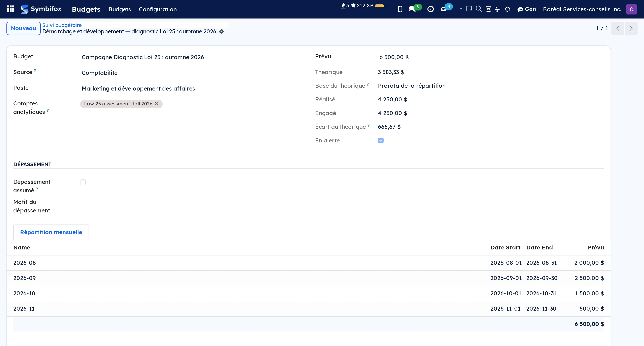644x346 pixels.
Task: Select the Répartition mensuelle tab
Action: [x=51, y=232]
